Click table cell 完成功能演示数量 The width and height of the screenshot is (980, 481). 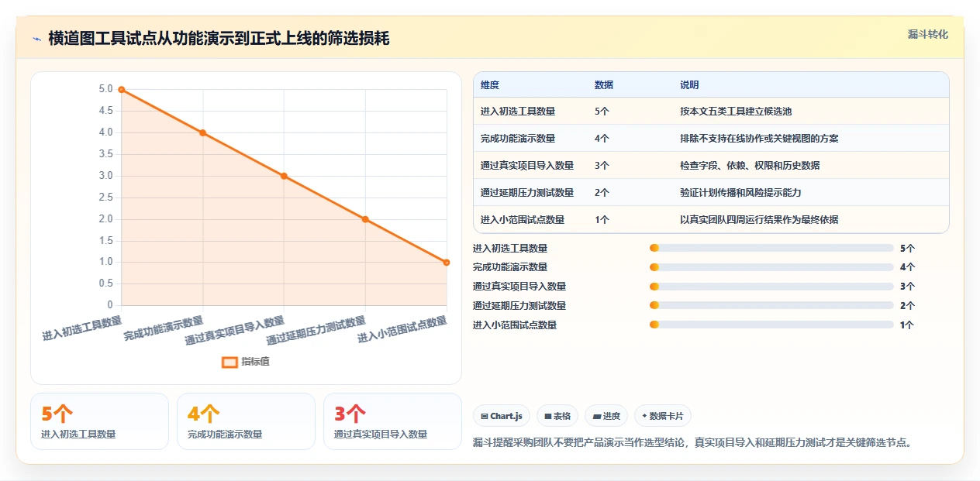click(518, 139)
